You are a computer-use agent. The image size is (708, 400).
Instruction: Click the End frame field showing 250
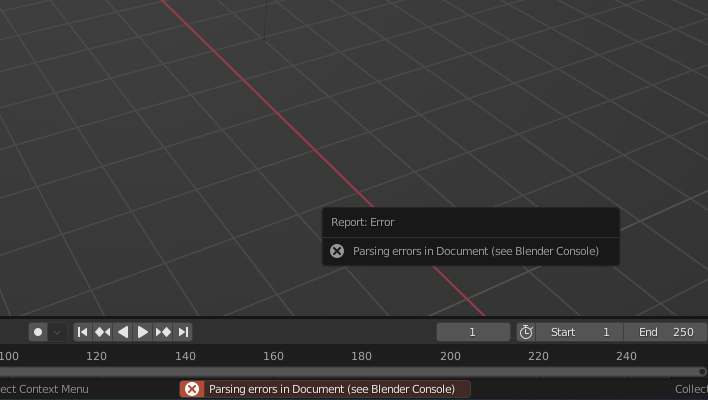(666, 332)
